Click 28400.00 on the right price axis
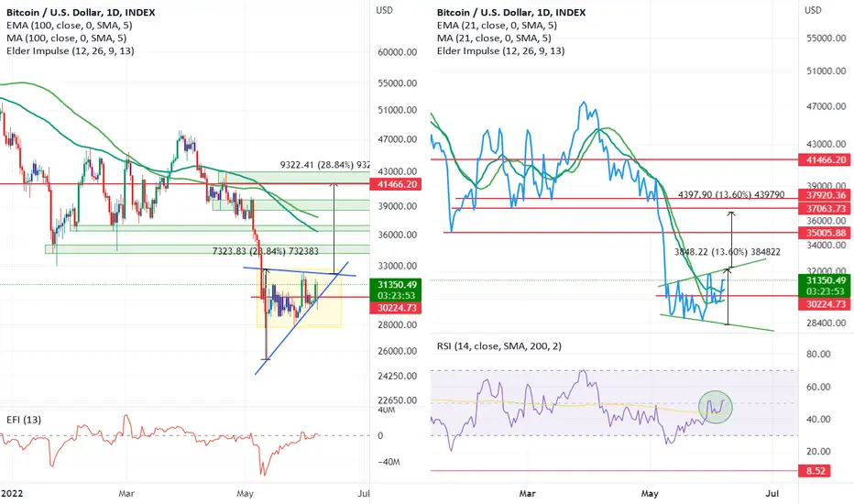The image size is (854, 504). (827, 323)
